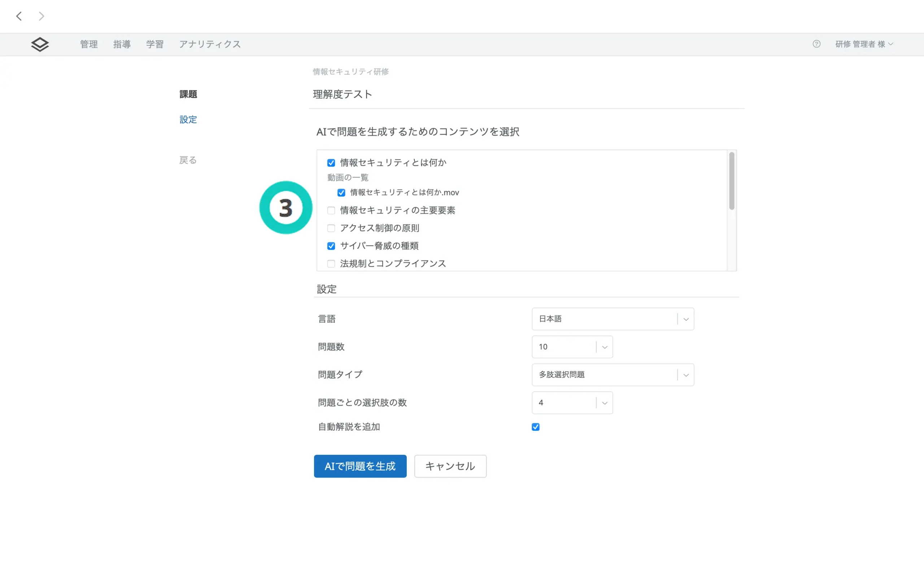Open the 問題タイプ dropdown showing 多肢選択問題
Image resolution: width=924 pixels, height=584 pixels.
(613, 375)
